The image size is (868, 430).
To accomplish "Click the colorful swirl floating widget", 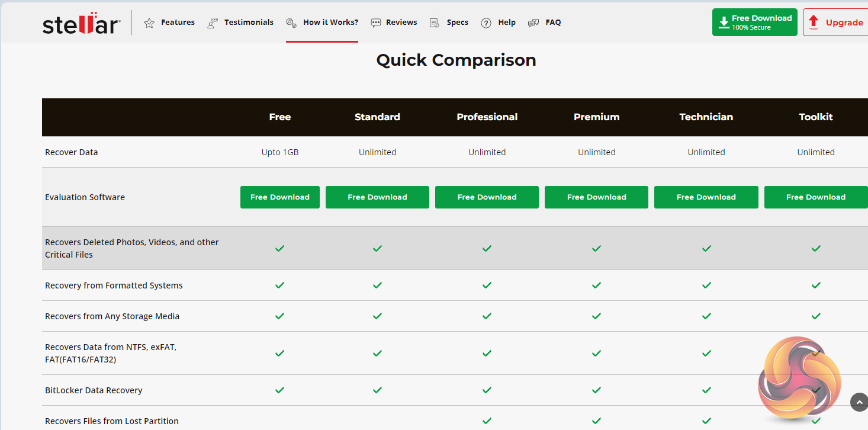I will click(x=799, y=378).
